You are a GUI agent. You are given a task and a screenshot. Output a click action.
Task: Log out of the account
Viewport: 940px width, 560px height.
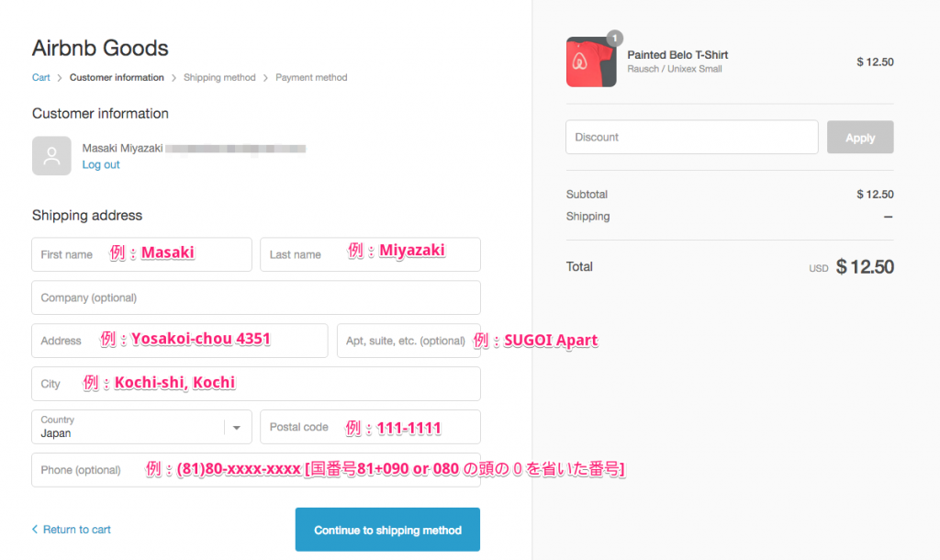click(101, 164)
